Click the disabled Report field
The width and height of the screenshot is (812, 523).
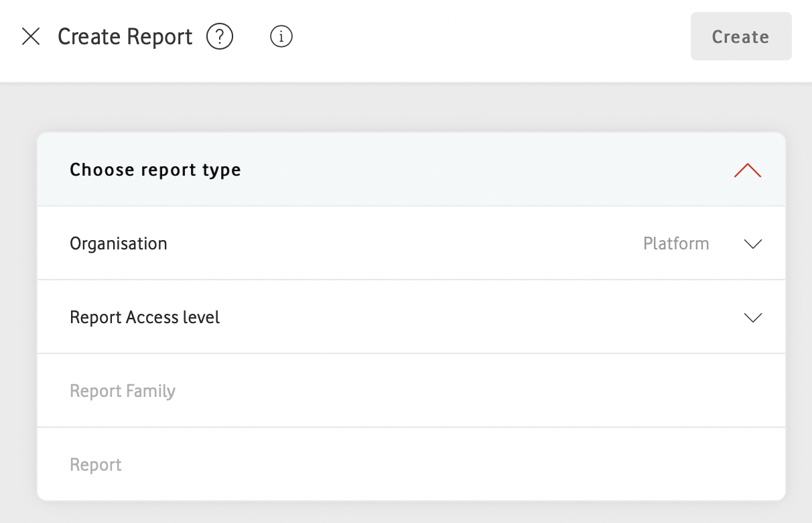tap(95, 464)
